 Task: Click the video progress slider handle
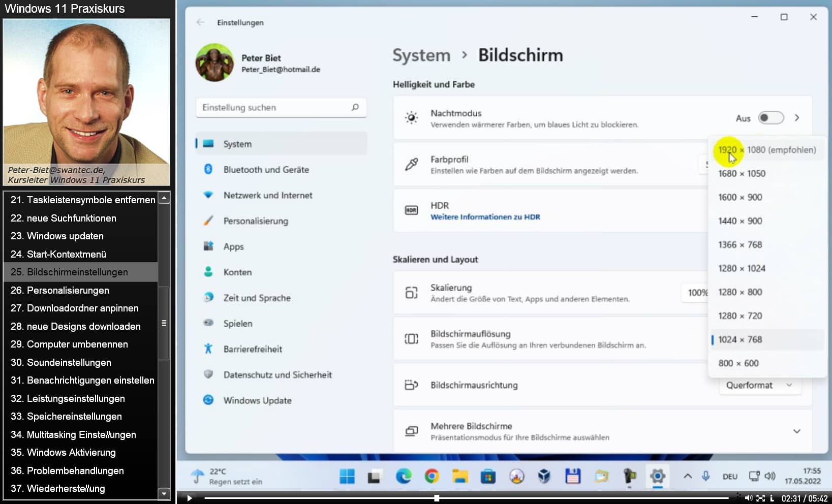click(x=437, y=498)
